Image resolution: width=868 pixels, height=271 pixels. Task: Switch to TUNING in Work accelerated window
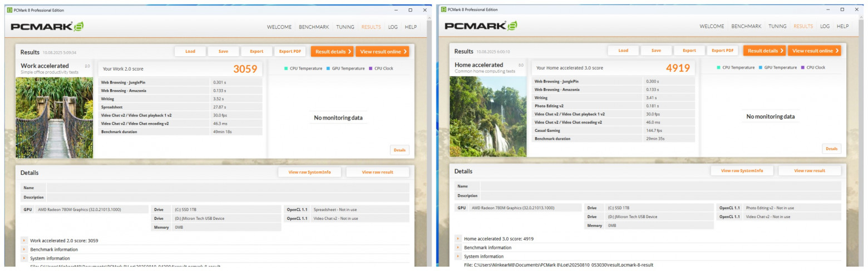click(x=345, y=27)
